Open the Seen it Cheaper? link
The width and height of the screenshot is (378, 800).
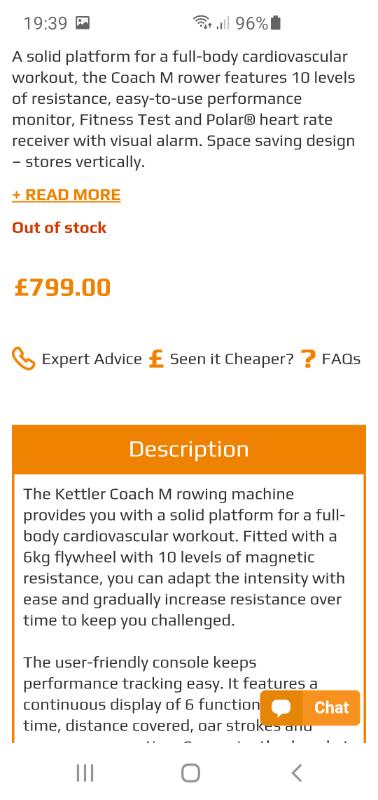232,359
